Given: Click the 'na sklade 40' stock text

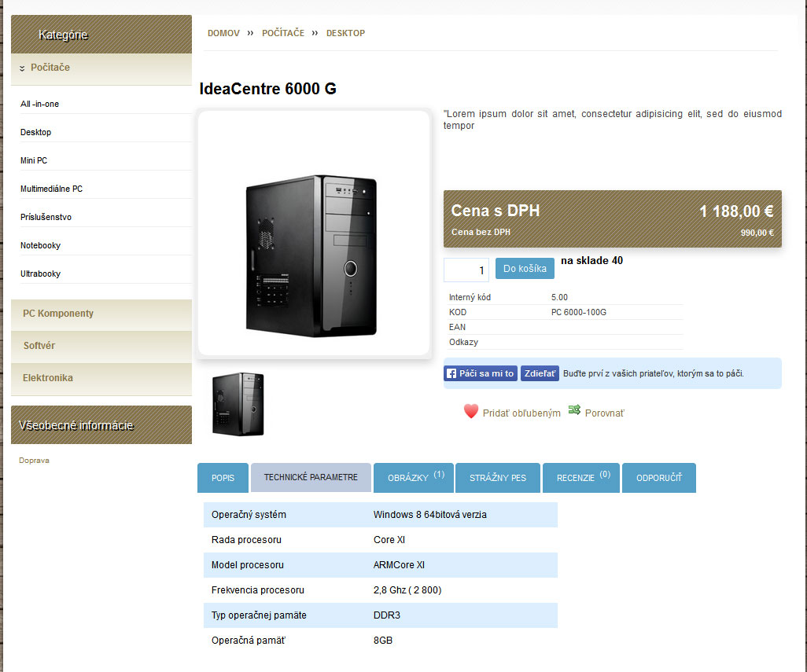Looking at the screenshot, I should coord(591,261).
